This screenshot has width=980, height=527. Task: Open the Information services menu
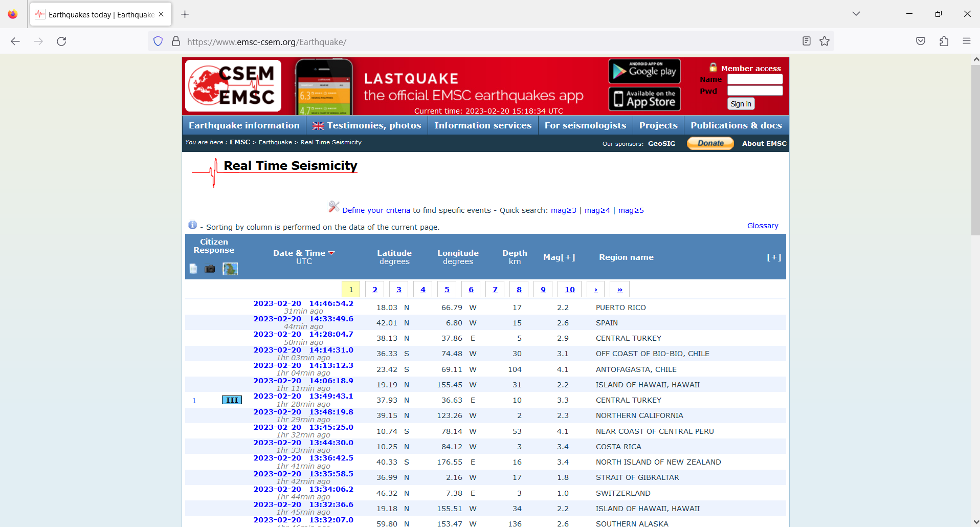tap(482, 125)
